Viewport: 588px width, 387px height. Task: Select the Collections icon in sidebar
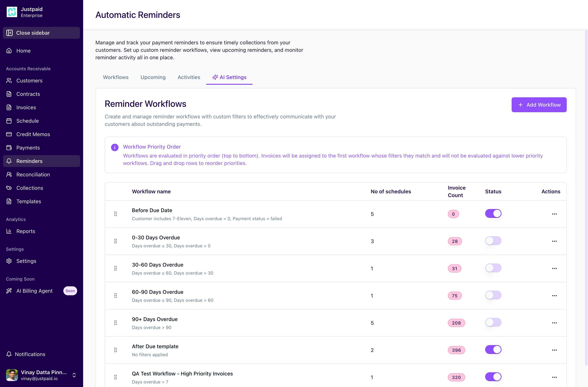(9, 188)
